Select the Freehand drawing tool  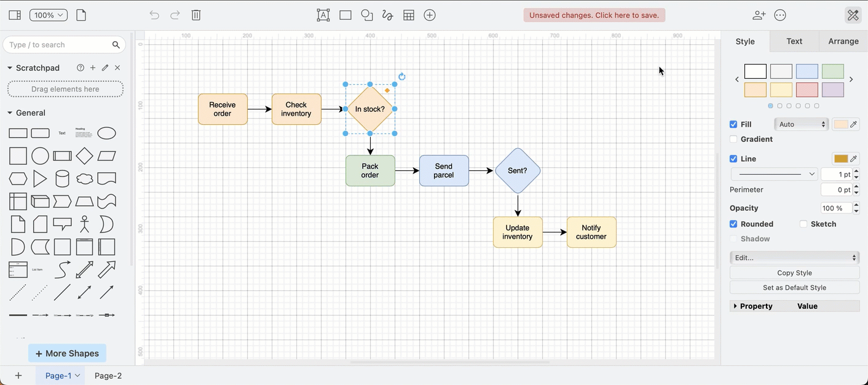387,15
